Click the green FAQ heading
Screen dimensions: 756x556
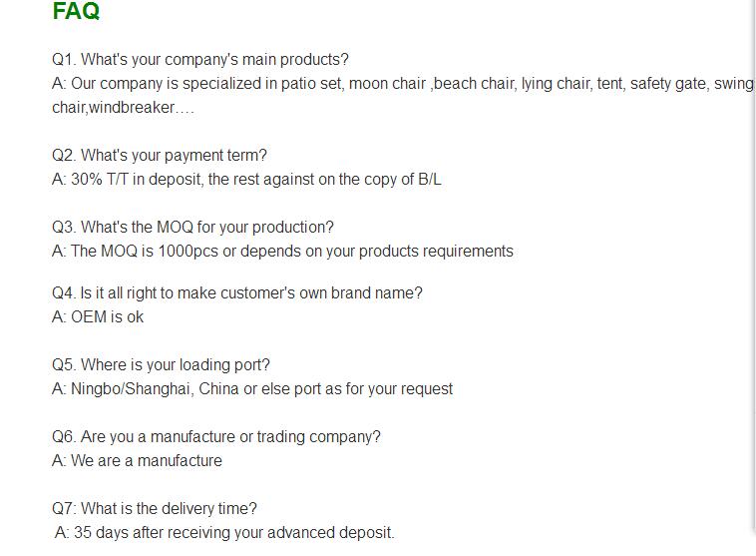(76, 12)
